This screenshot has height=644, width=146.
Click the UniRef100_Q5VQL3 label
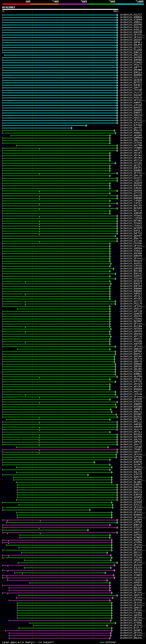pos(131,379)
